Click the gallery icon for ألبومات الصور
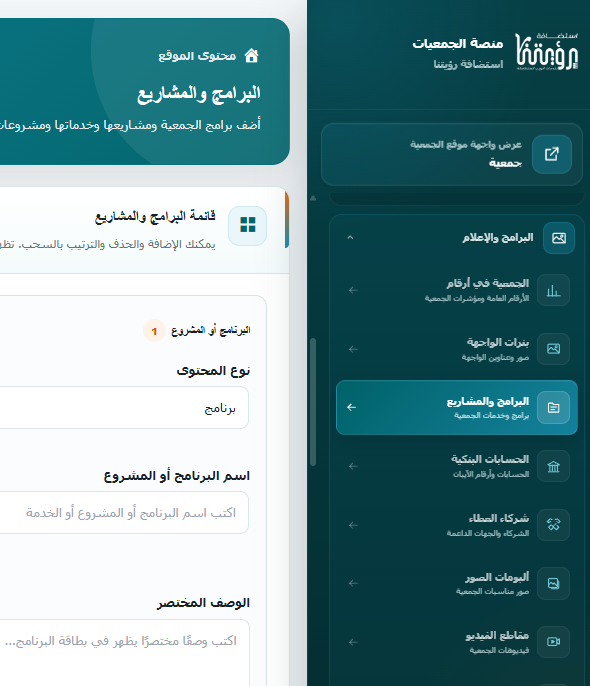The image size is (590, 686). pos(553,583)
